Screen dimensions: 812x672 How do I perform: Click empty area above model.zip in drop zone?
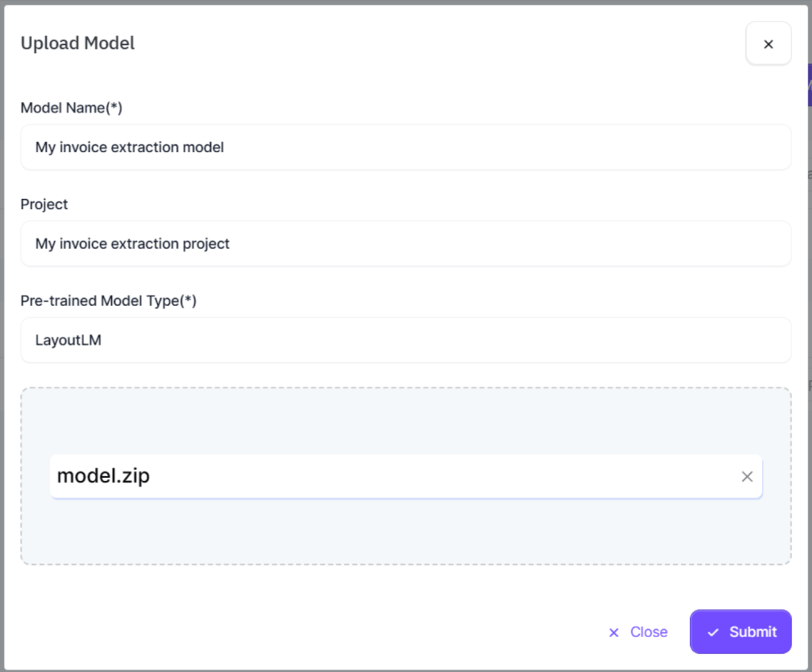tap(406, 422)
